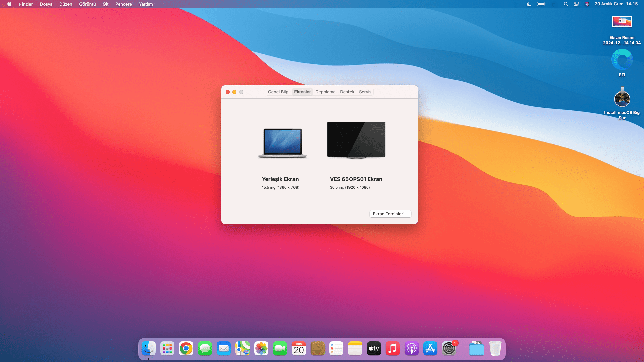Image resolution: width=644 pixels, height=362 pixels.
Task: Switch to the Genel Bilgi tab
Action: [x=279, y=92]
